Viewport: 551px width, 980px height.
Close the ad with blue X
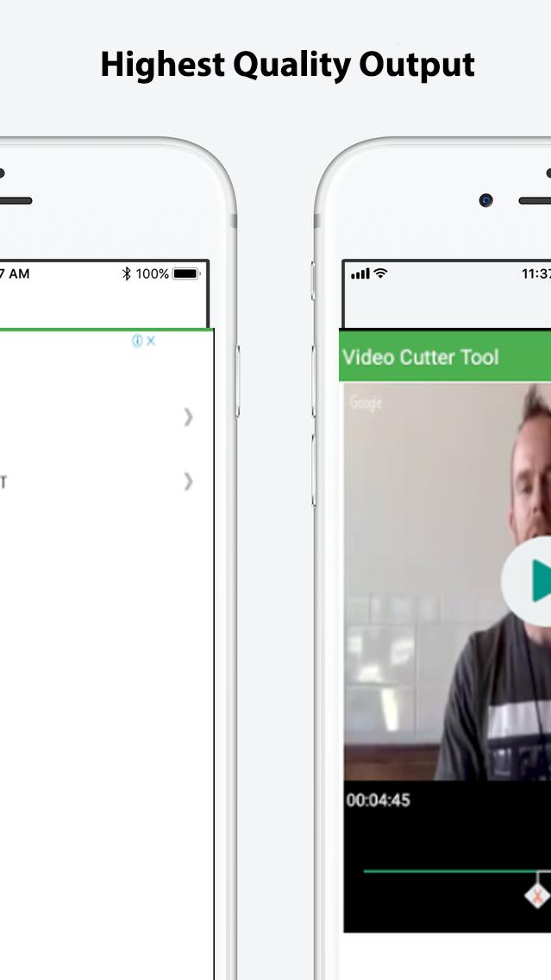click(x=151, y=341)
